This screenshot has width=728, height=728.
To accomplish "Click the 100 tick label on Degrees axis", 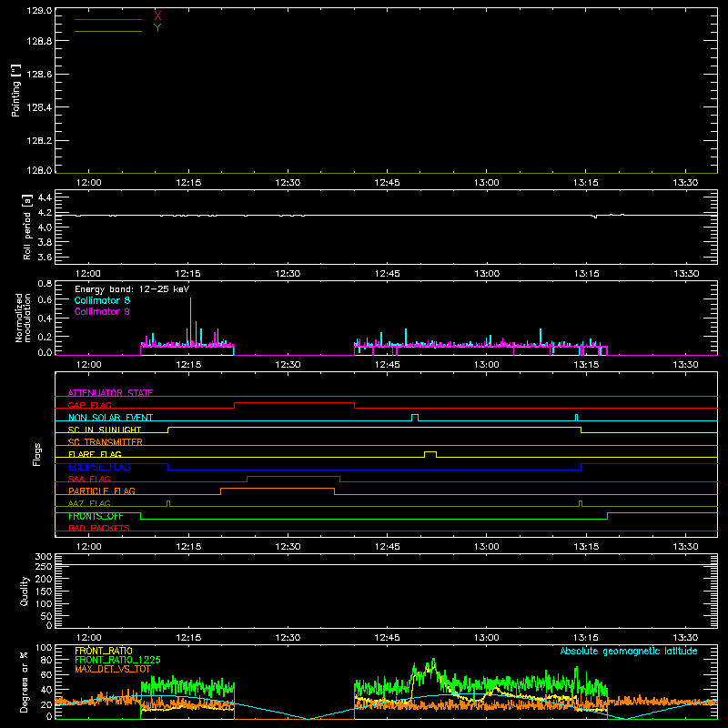I will [x=44, y=648].
